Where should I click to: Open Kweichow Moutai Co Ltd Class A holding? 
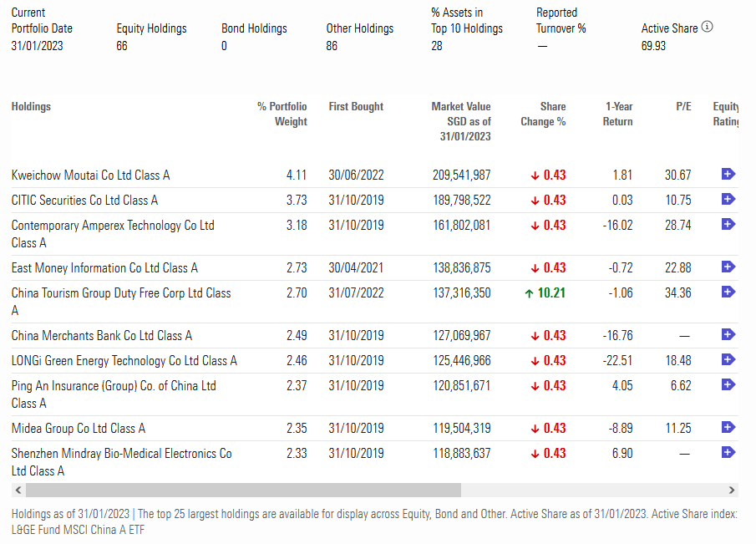click(90, 175)
